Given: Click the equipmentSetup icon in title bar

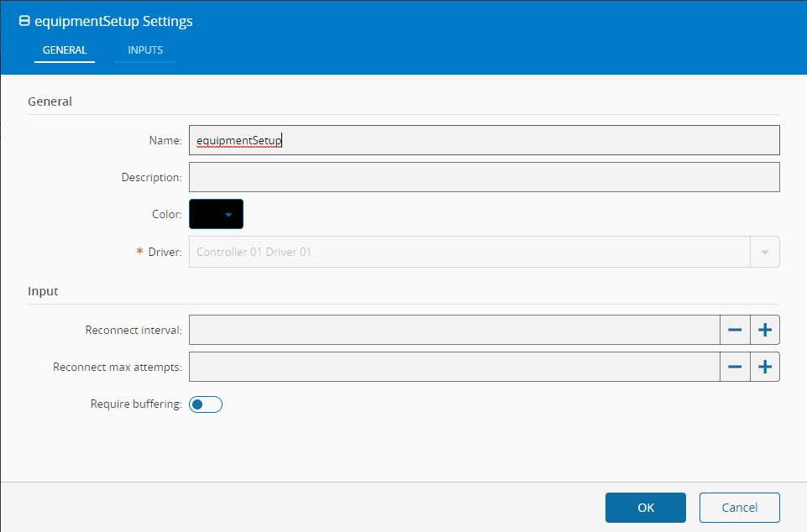Looking at the screenshot, I should pos(24,22).
